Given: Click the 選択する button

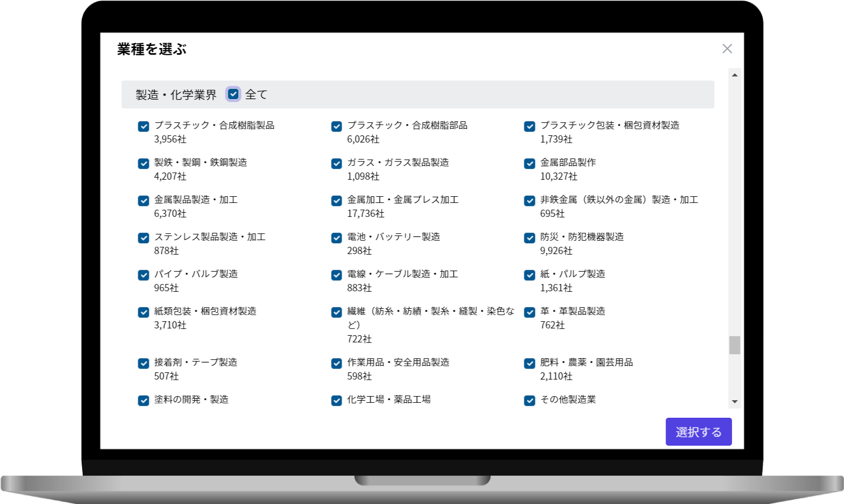Looking at the screenshot, I should (x=698, y=432).
